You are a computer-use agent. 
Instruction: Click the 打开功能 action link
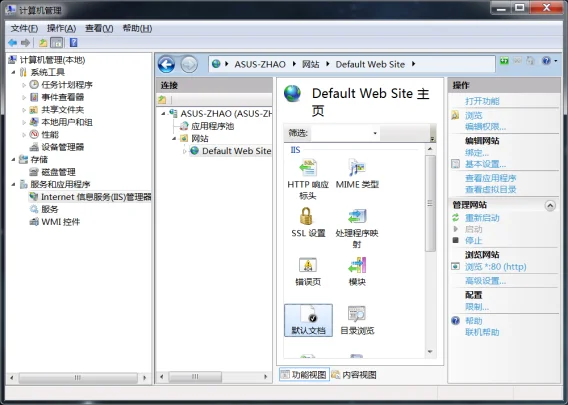tap(482, 101)
